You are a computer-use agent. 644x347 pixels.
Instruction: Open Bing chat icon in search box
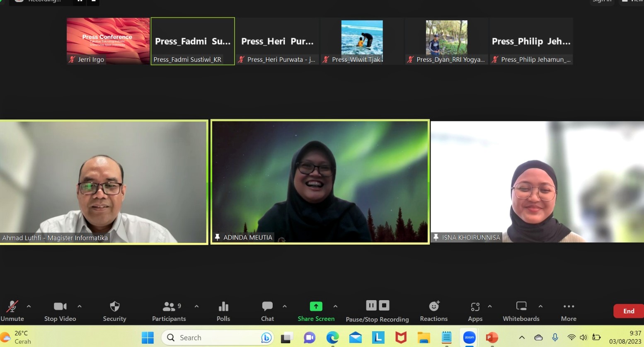266,338
